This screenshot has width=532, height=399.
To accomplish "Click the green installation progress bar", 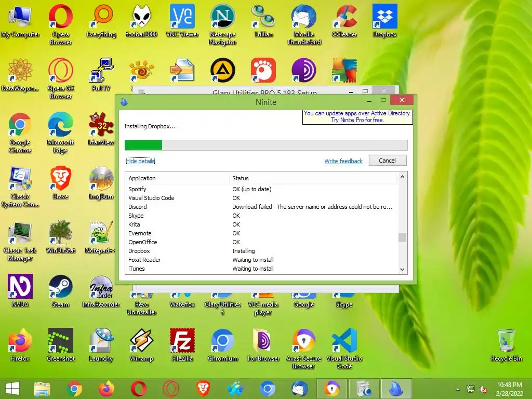I will 266,145.
